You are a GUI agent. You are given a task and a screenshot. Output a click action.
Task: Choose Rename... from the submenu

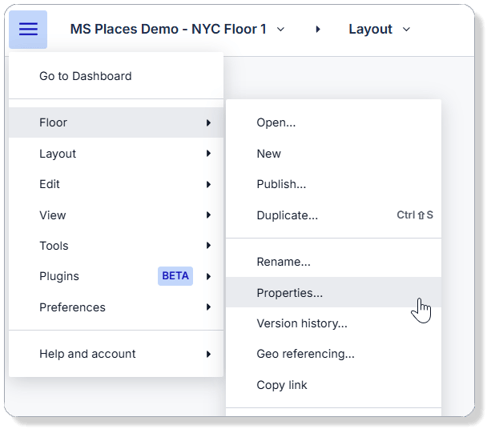[333, 262]
